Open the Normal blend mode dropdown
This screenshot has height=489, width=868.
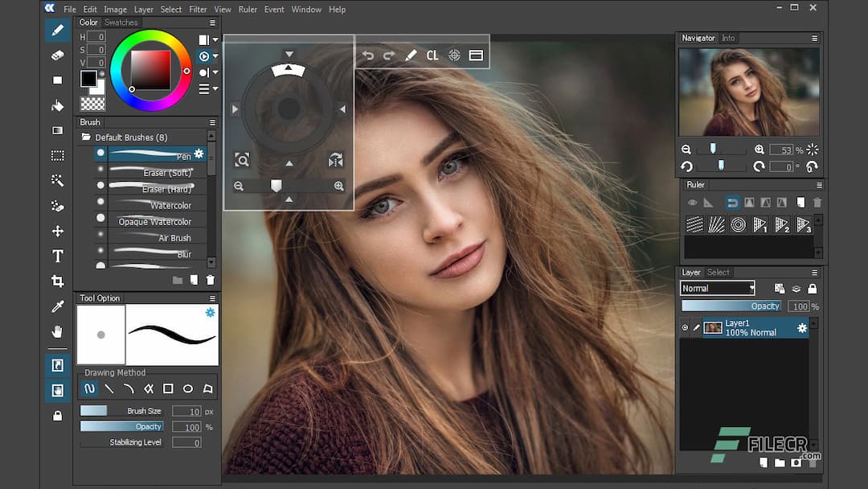717,288
